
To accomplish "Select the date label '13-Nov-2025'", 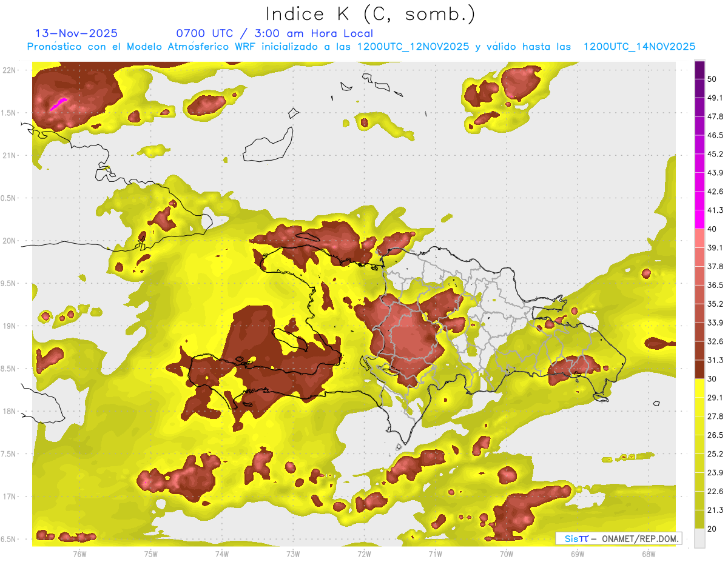I will pos(76,33).
